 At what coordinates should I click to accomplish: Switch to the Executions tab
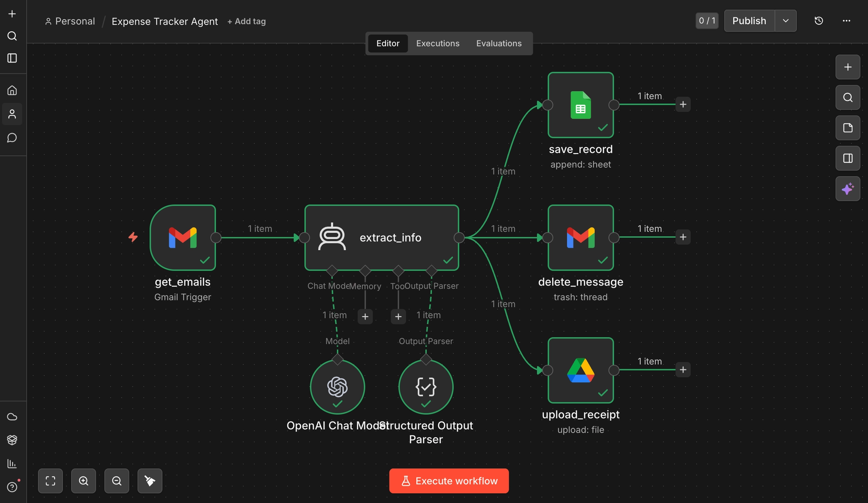point(438,43)
